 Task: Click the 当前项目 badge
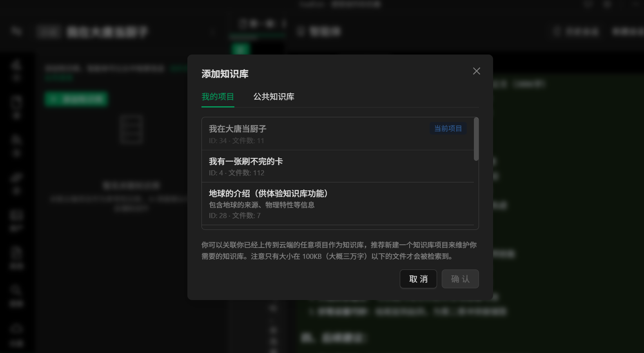tap(448, 129)
